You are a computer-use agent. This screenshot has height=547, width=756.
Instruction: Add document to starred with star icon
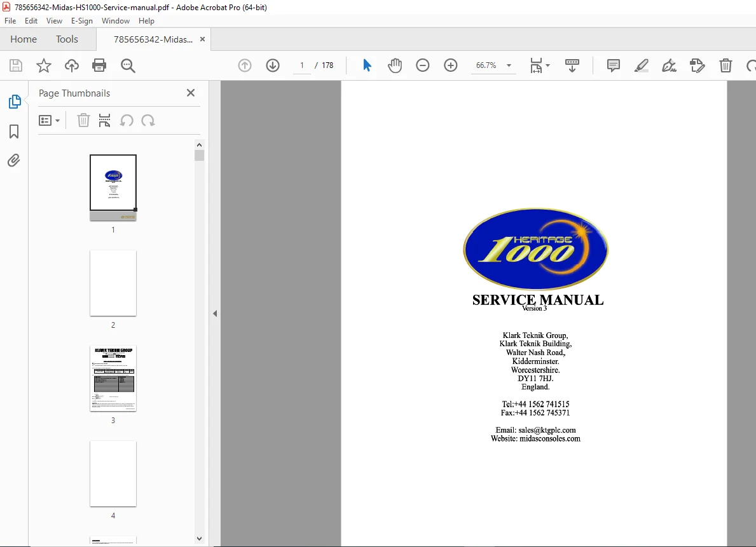[x=44, y=65]
